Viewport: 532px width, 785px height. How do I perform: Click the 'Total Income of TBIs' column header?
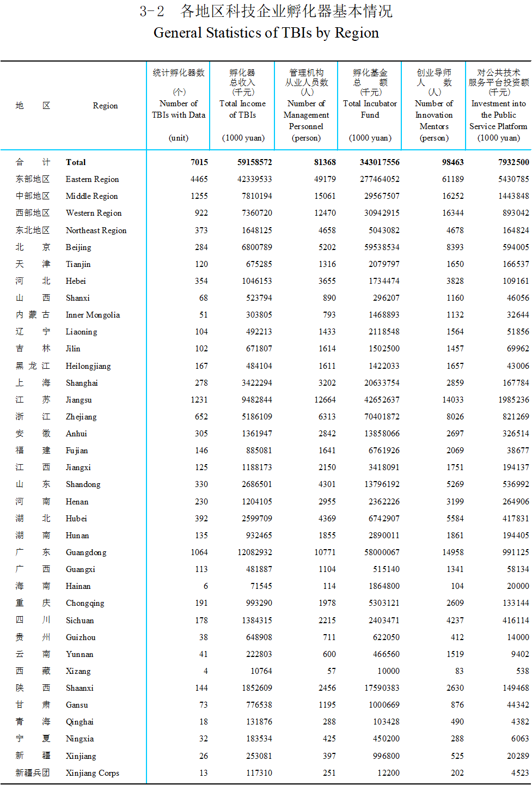coord(242,109)
